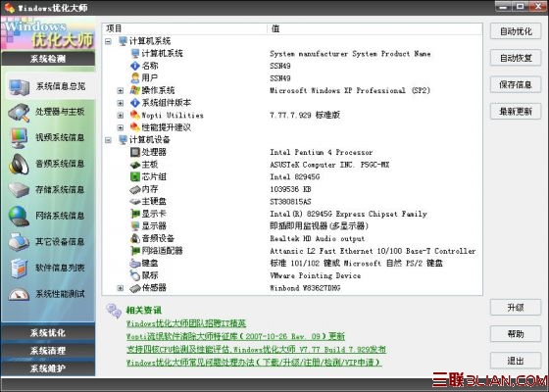Click the 传感器 sensor icon
This screenshot has height=392, width=549.
(135, 288)
